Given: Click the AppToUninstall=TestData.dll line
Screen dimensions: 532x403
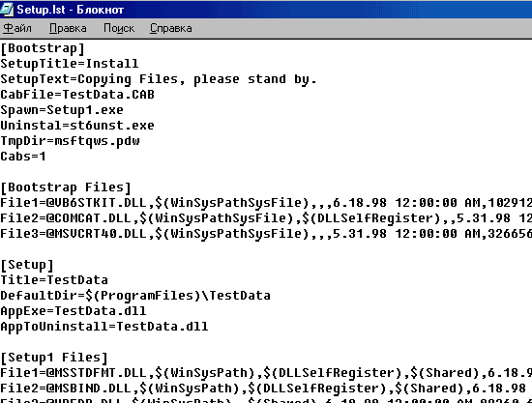Looking at the screenshot, I should [104, 327].
